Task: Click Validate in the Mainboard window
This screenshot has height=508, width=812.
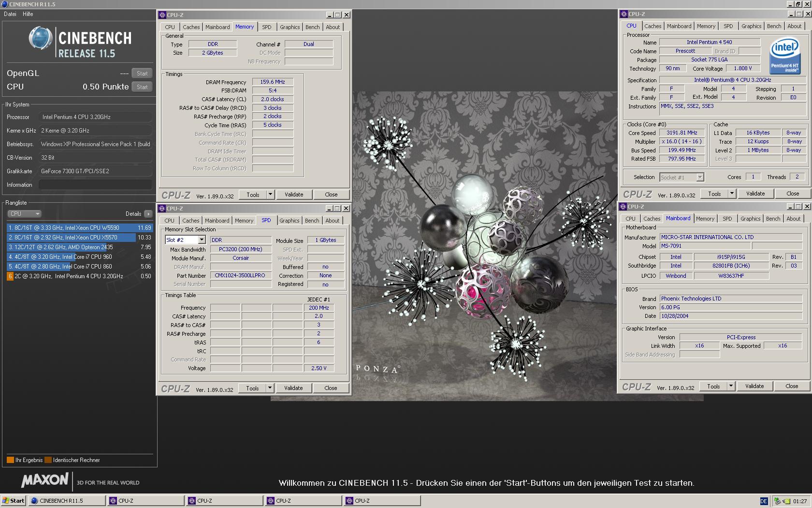Action: [x=754, y=386]
